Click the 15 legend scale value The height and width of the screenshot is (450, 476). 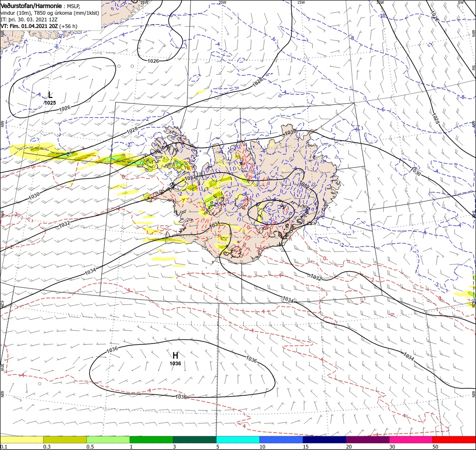306,447
